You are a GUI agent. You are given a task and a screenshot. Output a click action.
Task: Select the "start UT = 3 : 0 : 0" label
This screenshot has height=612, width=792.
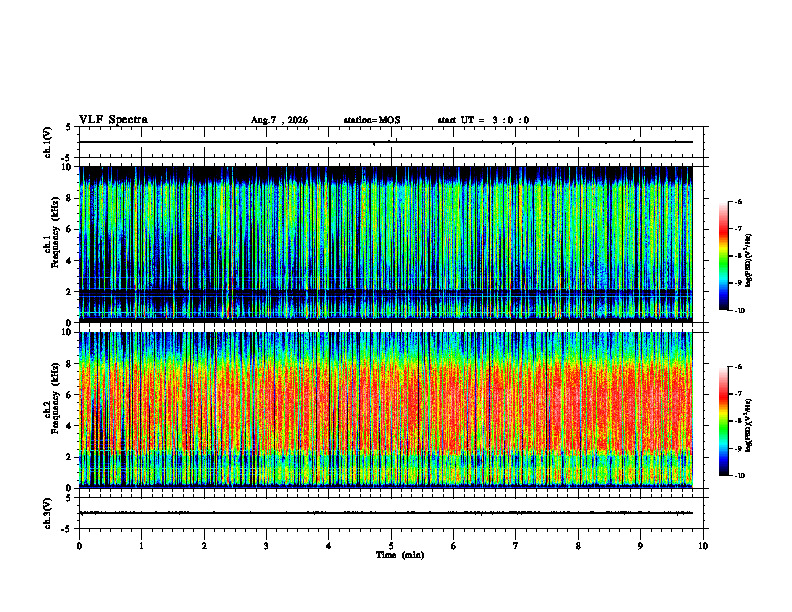[x=483, y=120]
